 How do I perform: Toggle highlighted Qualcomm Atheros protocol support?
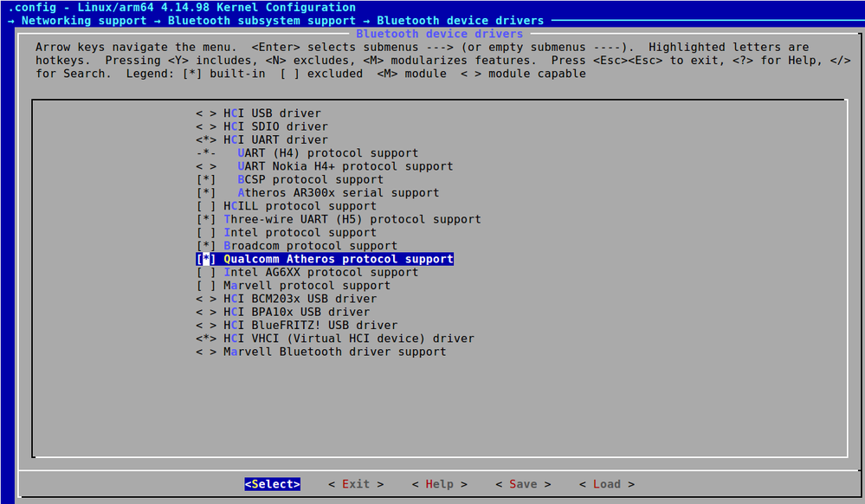coord(325,259)
